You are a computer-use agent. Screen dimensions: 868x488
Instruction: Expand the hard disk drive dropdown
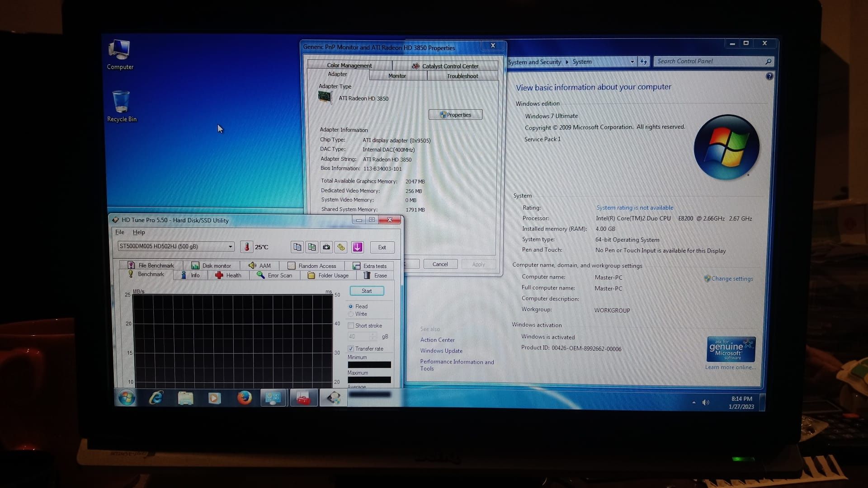229,246
